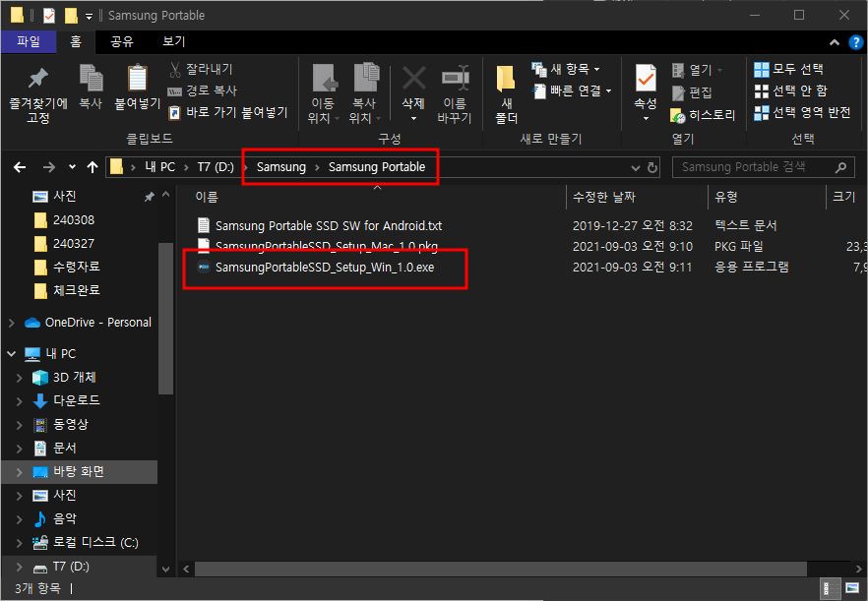
Task: Select 로컬 디스크 (C:) in navigation pane
Action: point(95,543)
